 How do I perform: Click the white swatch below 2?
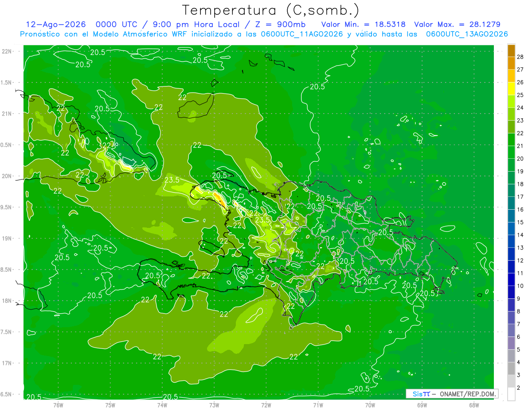pyautogui.click(x=511, y=394)
